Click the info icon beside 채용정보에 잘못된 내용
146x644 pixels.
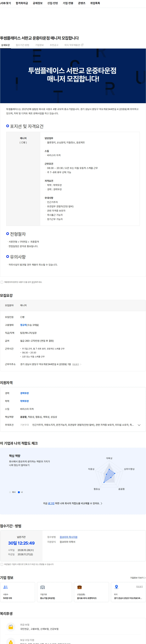2,282
